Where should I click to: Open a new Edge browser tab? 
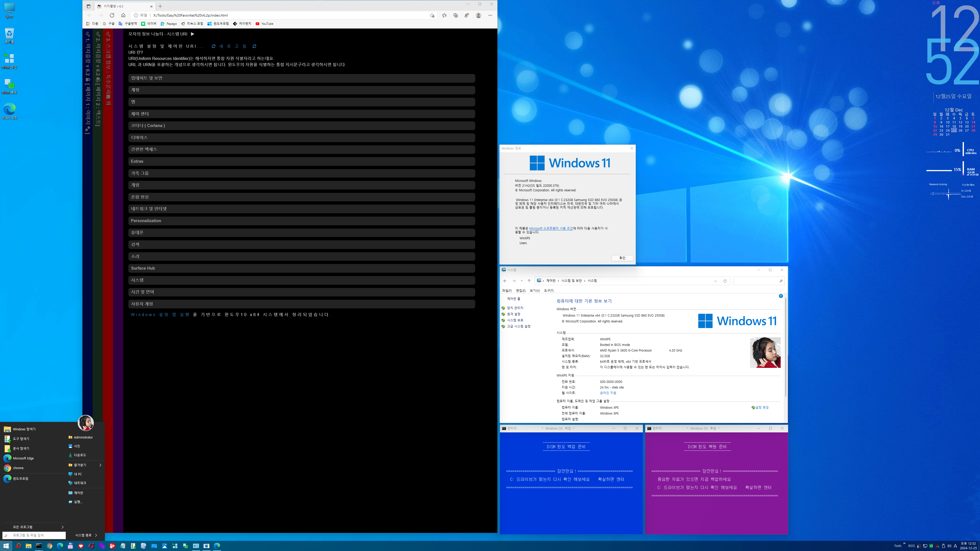(160, 6)
